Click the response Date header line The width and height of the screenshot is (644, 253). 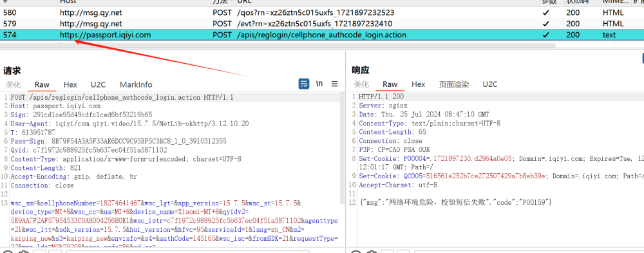tap(424, 115)
